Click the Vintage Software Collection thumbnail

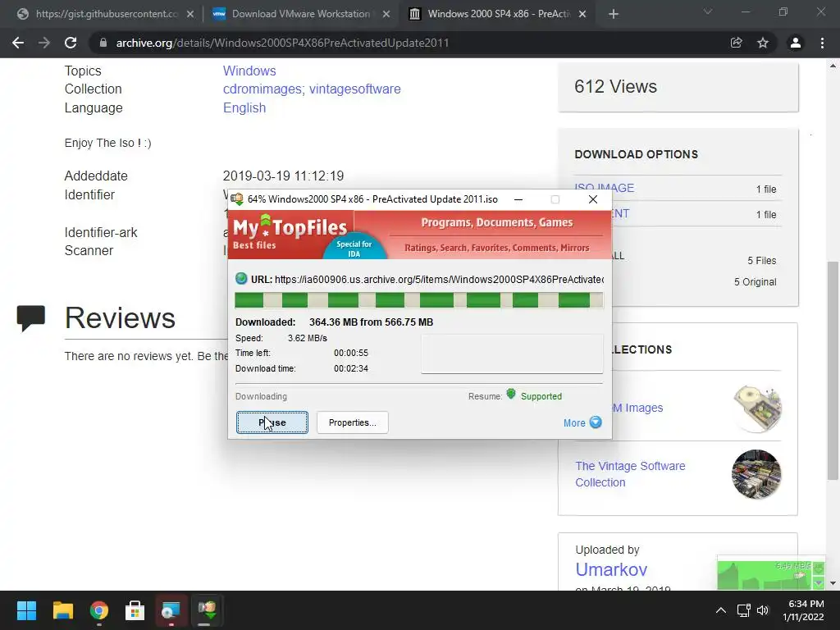coord(756,474)
